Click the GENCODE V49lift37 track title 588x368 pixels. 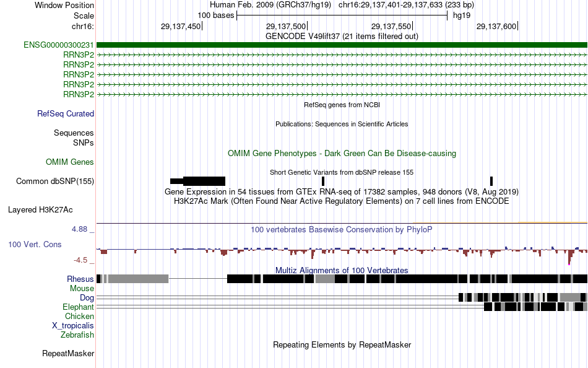[x=342, y=36]
